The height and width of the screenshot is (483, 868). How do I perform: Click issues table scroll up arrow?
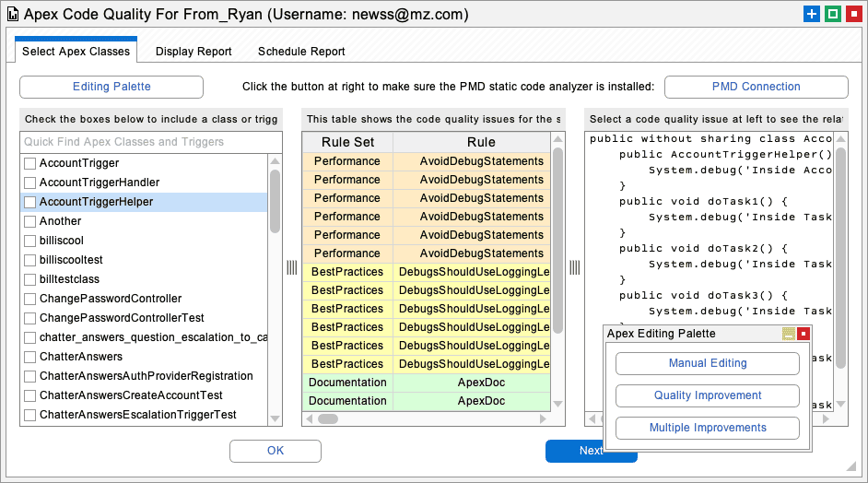click(557, 139)
